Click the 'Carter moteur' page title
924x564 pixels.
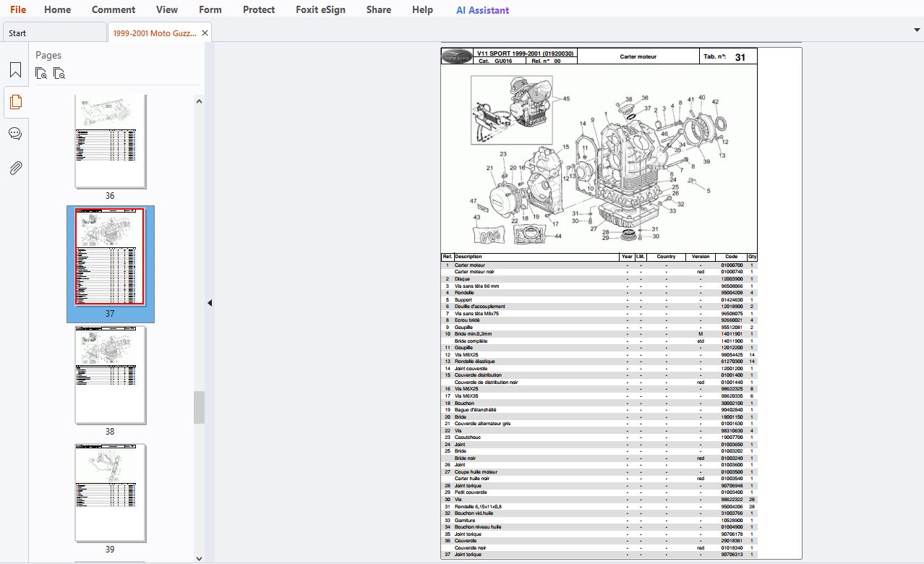[x=638, y=56]
